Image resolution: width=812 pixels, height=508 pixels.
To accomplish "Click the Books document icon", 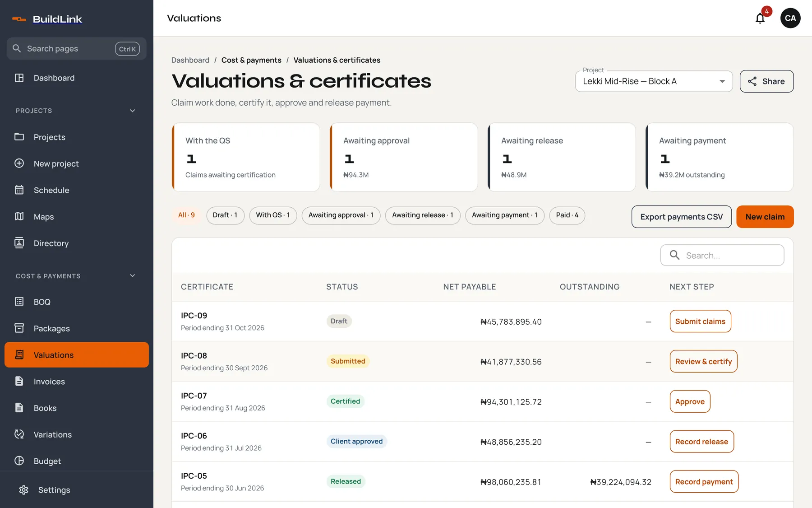I will [19, 408].
